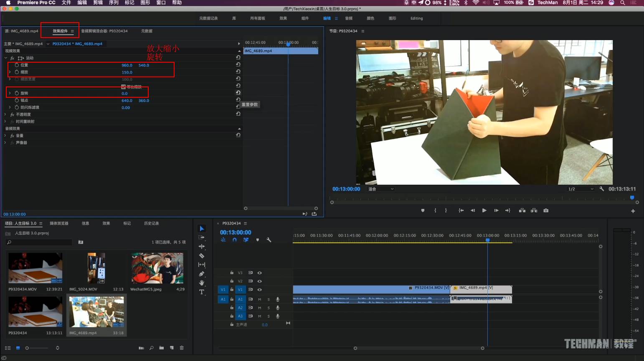Collapse the Motion effect group

[6, 58]
